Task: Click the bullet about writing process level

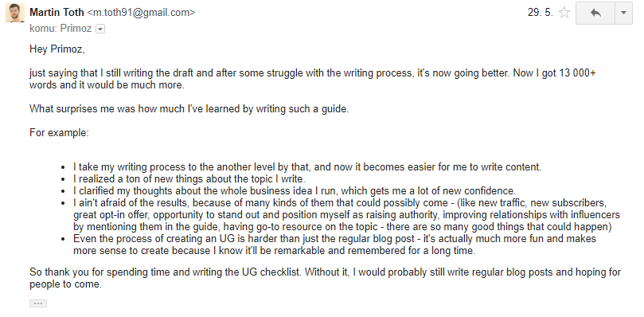Action: tap(307, 167)
